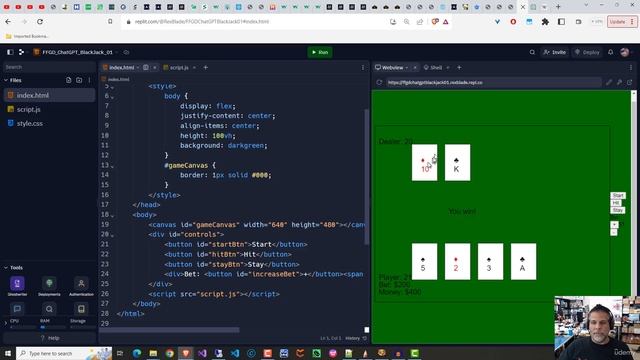The image size is (640, 360).
Task: Click the Deploy button
Action: 587,52
